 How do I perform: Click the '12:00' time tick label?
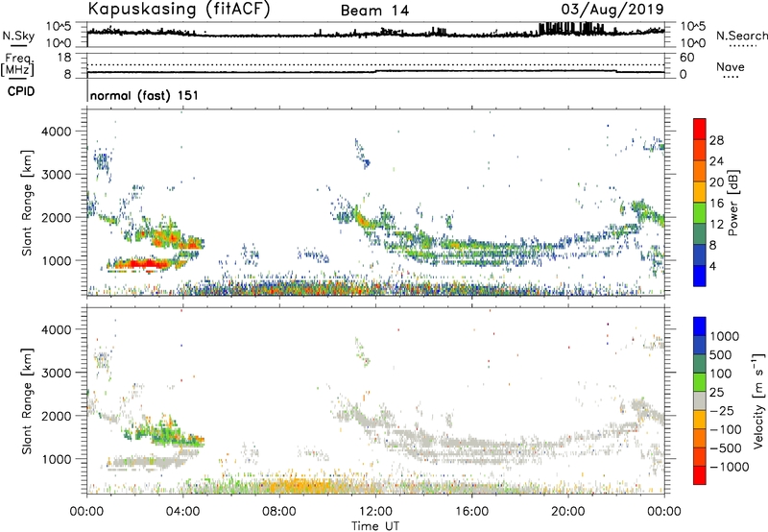[x=375, y=512]
